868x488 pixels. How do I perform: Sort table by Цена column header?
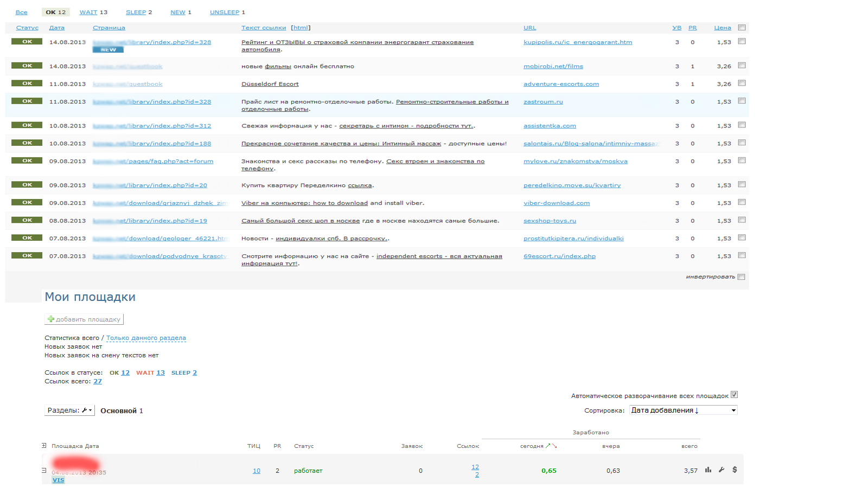point(722,28)
